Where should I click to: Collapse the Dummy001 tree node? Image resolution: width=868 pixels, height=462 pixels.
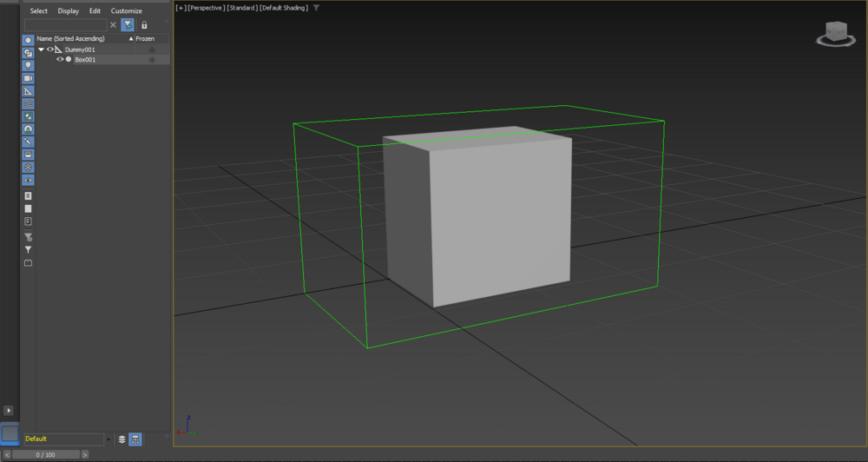point(41,49)
